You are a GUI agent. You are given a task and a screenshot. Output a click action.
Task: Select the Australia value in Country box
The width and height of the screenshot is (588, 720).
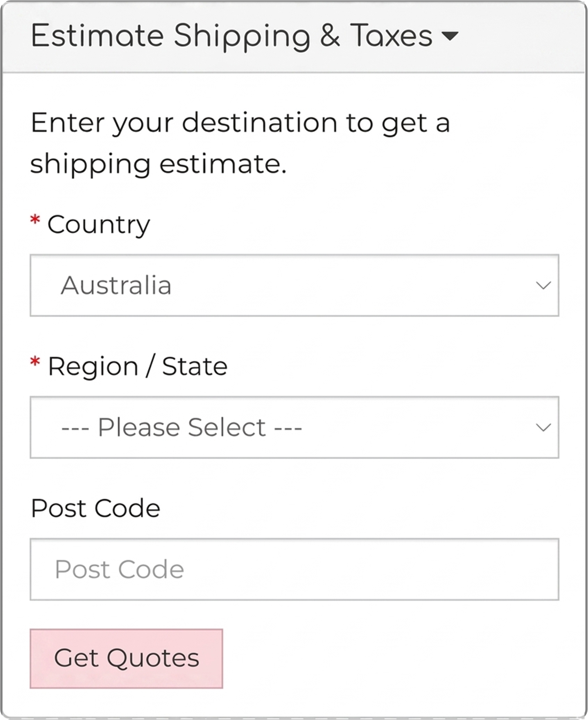pyautogui.click(x=116, y=285)
